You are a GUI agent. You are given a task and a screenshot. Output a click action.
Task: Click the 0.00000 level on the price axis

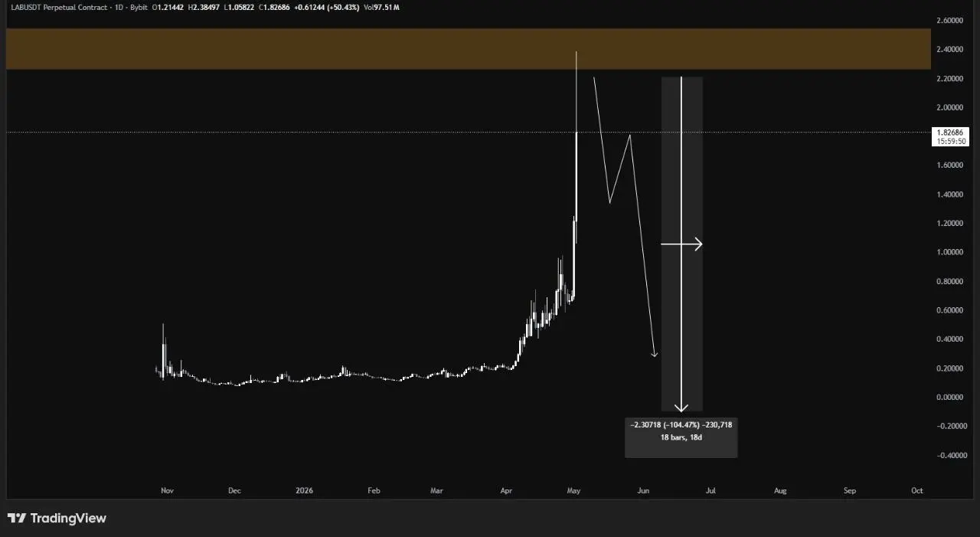point(952,398)
